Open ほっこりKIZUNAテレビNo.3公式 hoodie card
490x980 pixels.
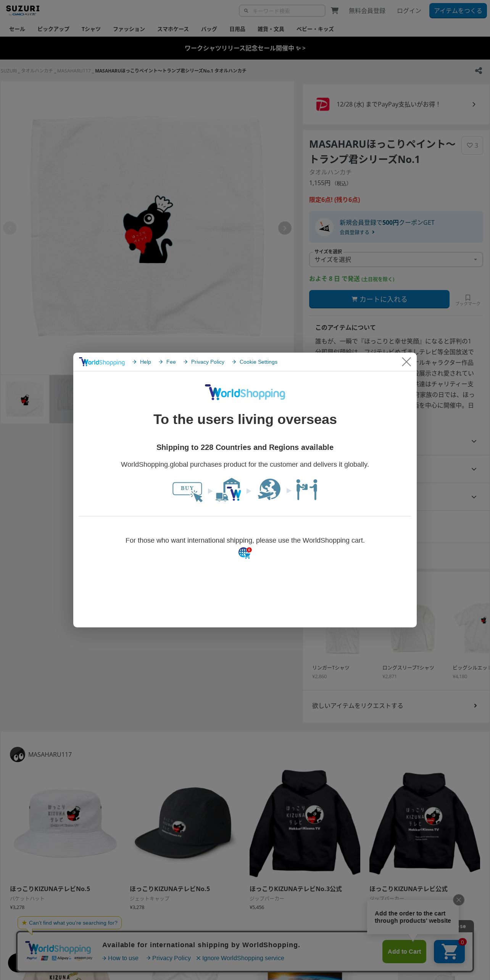pyautogui.click(x=305, y=840)
